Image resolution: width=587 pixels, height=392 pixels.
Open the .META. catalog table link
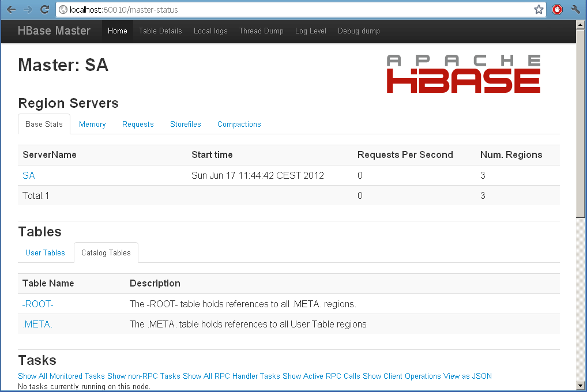37,324
